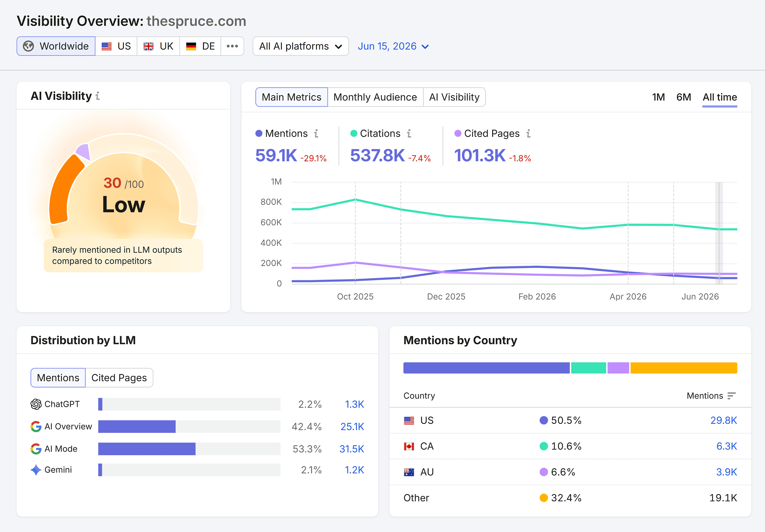
Task: Click the 537.8K citations value
Action: 377,155
